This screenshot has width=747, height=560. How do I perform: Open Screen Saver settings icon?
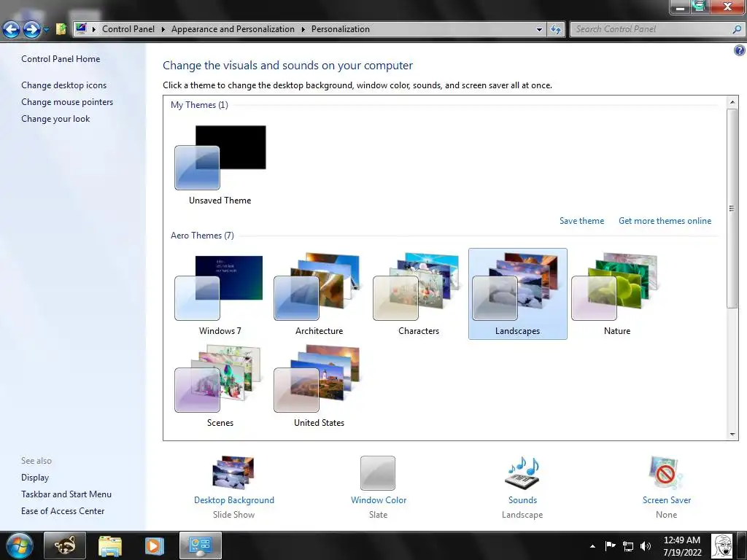pos(666,472)
